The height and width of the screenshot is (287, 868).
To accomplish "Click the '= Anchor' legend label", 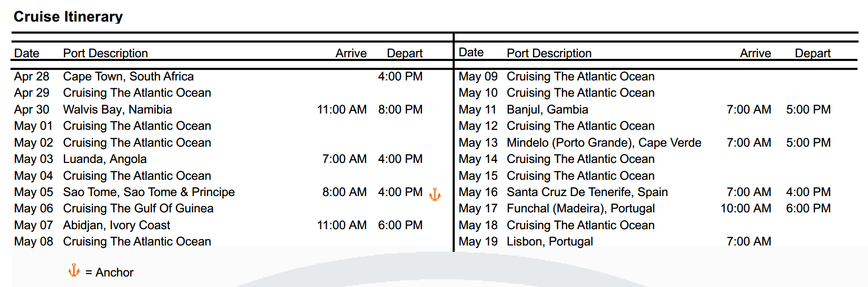I will tap(109, 272).
